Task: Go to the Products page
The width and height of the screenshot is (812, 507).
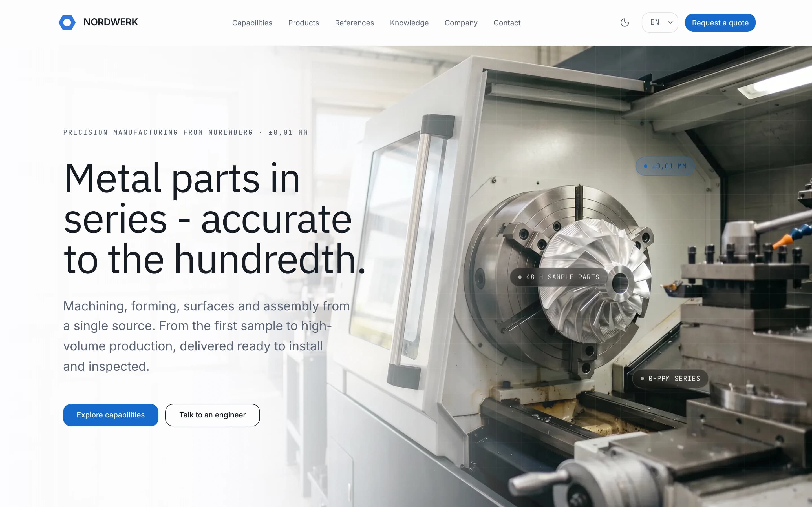Action: point(303,23)
